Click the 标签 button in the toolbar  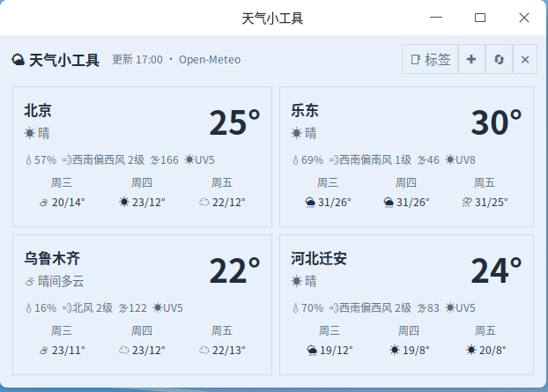[x=430, y=59]
